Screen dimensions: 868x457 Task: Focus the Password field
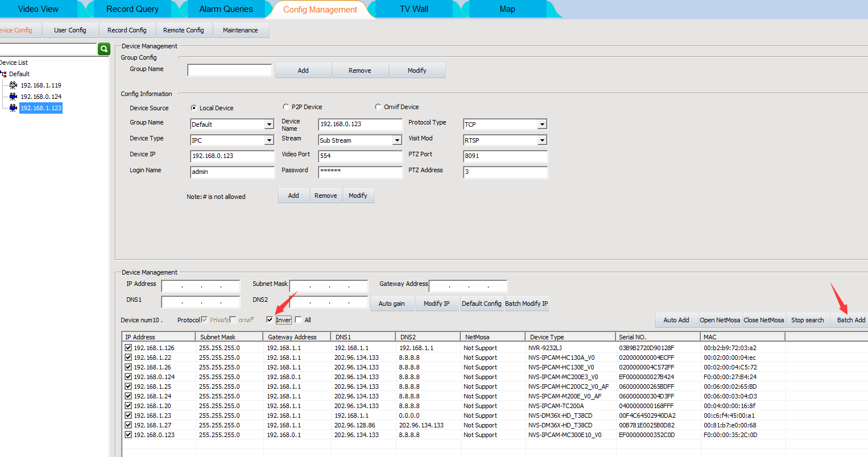pyautogui.click(x=360, y=172)
